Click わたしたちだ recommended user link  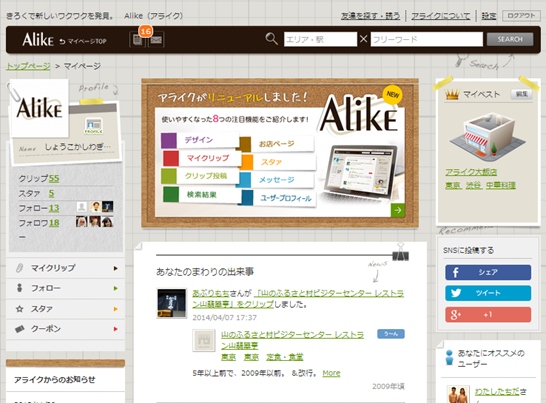(x=497, y=392)
